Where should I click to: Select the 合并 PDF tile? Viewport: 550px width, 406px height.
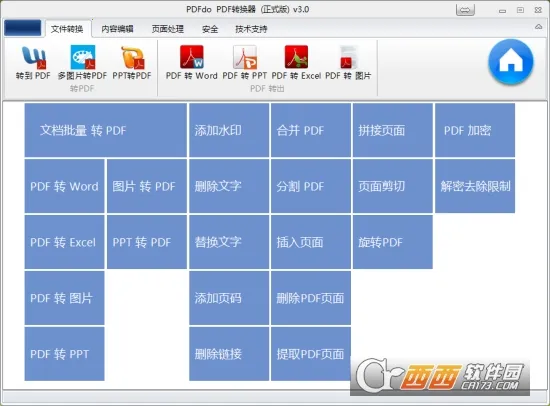[311, 130]
